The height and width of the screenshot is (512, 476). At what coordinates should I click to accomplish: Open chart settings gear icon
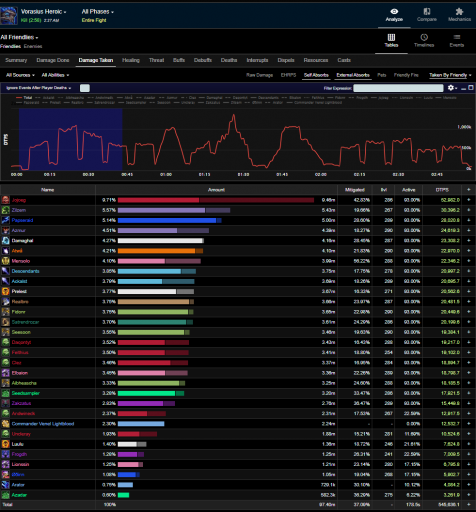(x=451, y=88)
